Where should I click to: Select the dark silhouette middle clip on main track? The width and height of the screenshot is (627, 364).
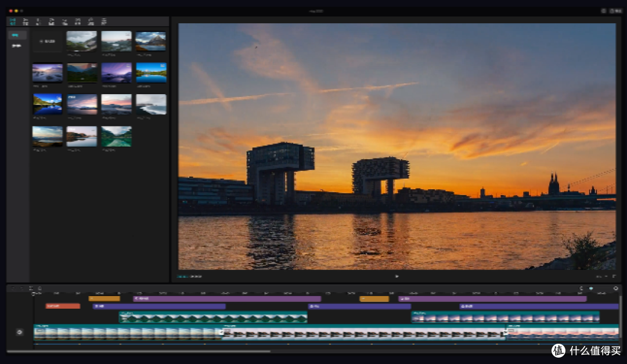(x=364, y=332)
